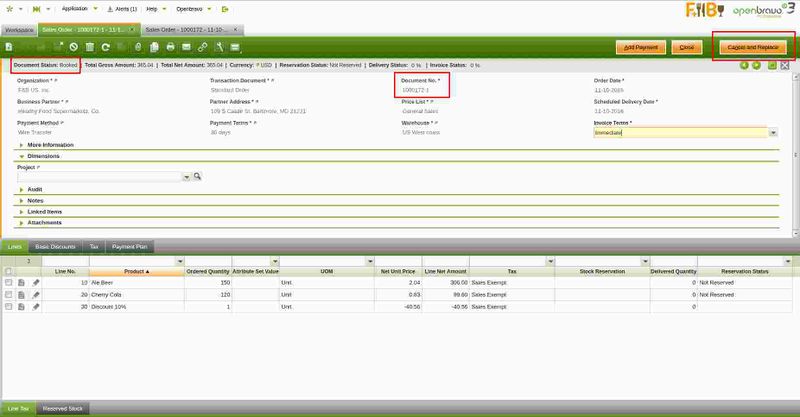Click the Project search magnifier icon
Image resolution: width=800 pixels, height=417 pixels.
pos(198,176)
